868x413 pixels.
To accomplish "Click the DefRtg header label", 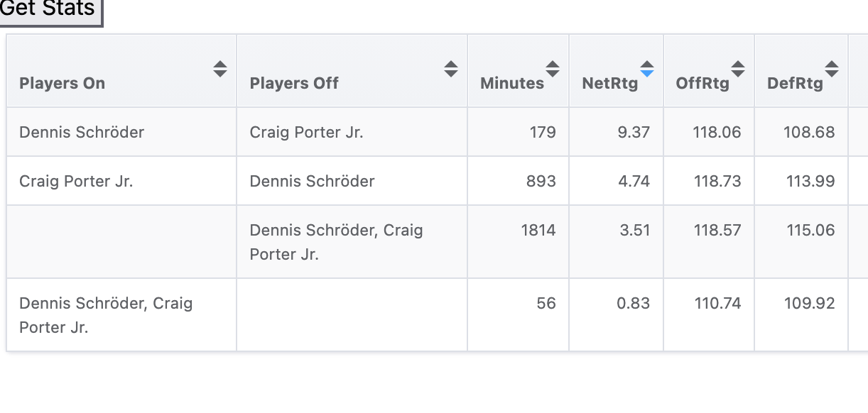I will point(795,83).
